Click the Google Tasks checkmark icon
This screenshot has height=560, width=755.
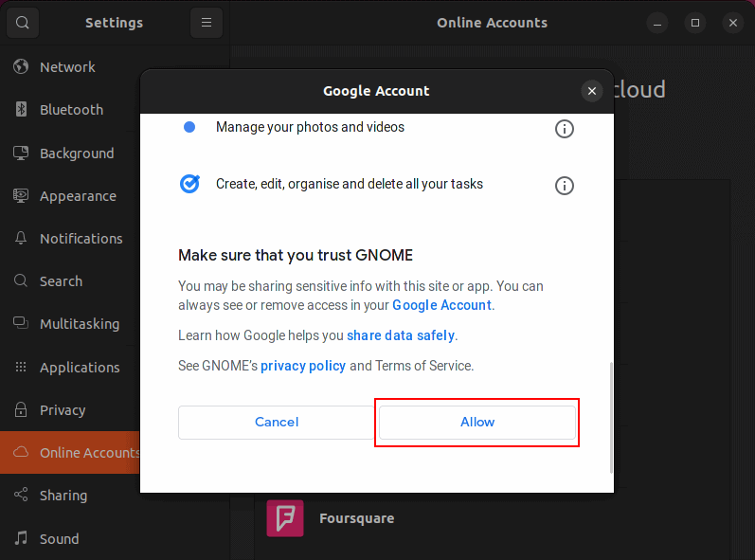click(x=189, y=184)
